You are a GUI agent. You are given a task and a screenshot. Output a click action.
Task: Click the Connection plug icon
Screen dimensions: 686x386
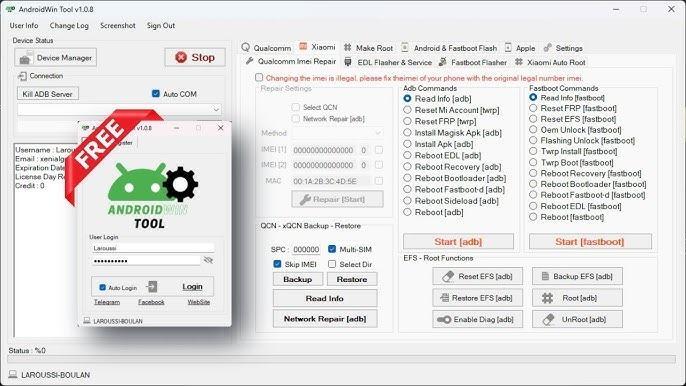(x=22, y=76)
